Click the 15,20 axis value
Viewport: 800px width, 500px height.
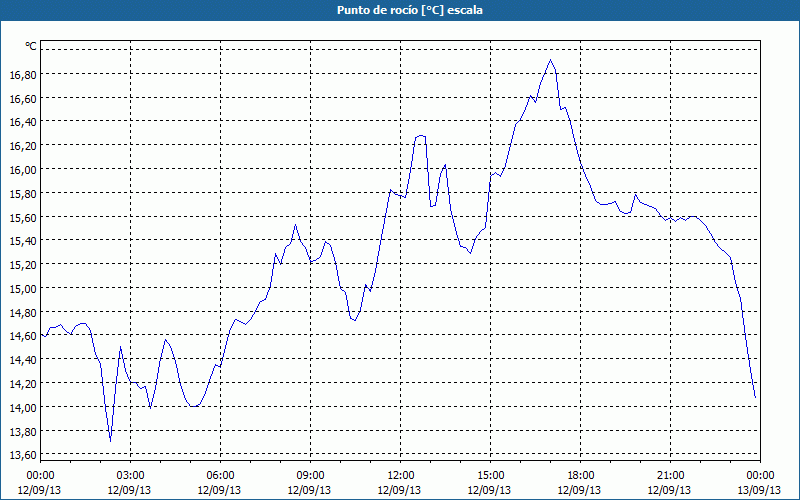pos(23,265)
